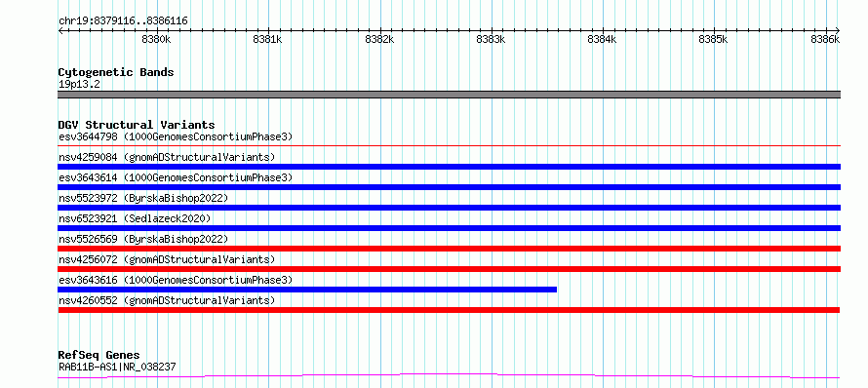
Task: Select the Cytogenetic Bands track title
Action: (116, 72)
